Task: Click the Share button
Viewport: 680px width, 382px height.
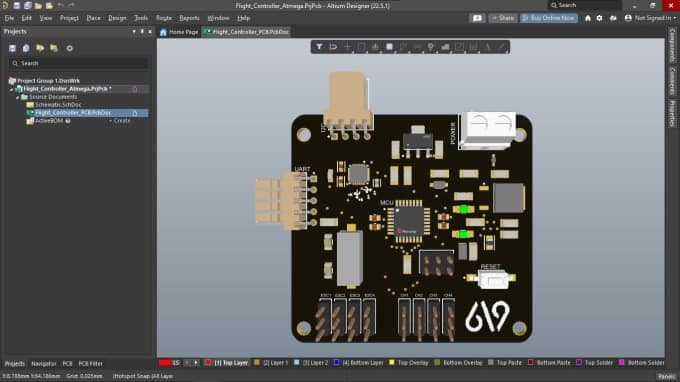Action: (x=503, y=18)
